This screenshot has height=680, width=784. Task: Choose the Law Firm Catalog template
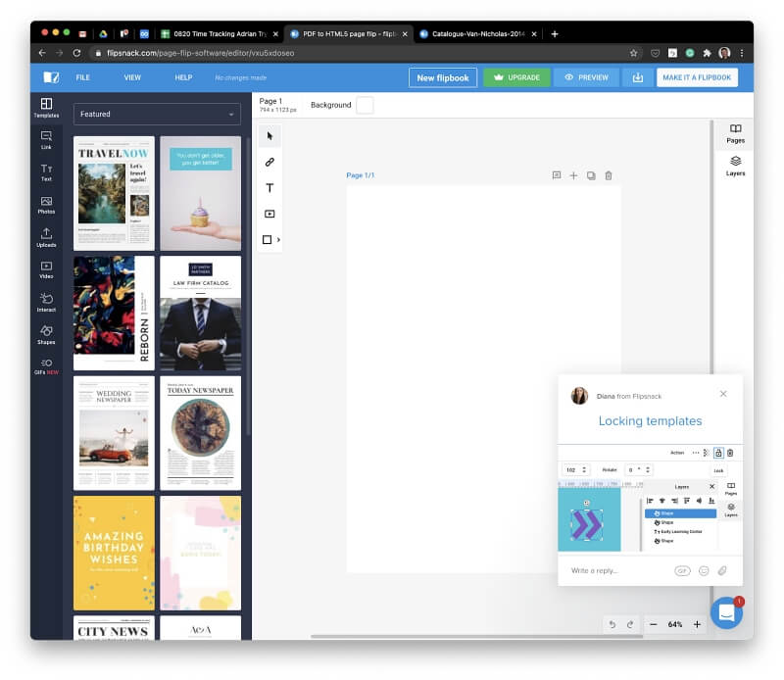pyautogui.click(x=201, y=314)
